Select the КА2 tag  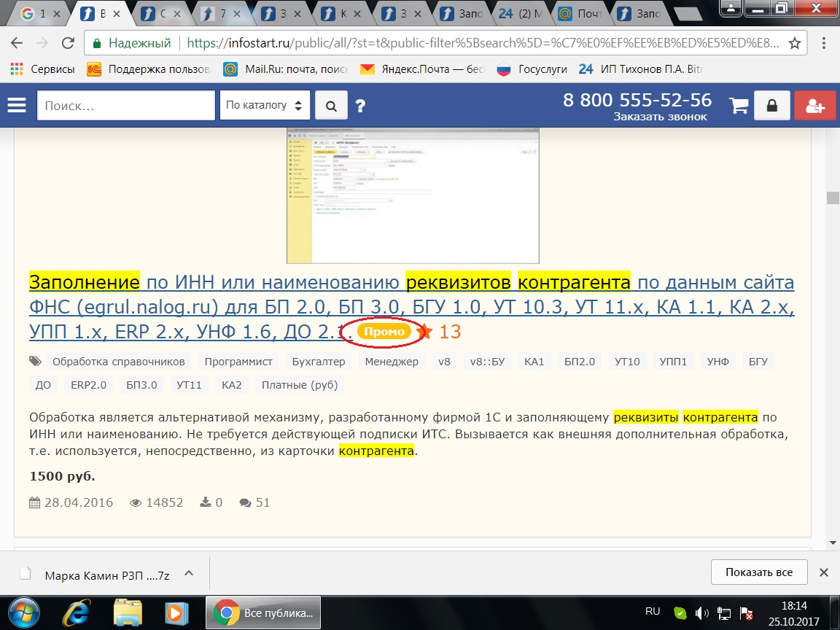coord(231,385)
